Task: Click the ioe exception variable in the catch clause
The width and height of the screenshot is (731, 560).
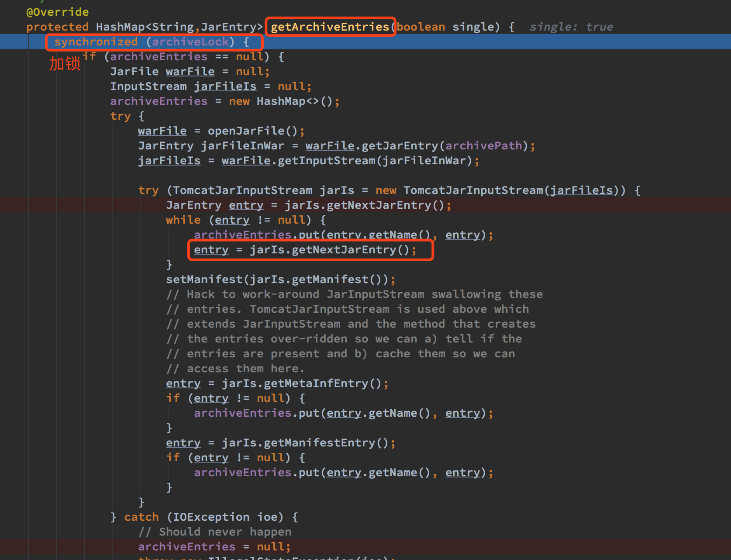Action: (267, 517)
